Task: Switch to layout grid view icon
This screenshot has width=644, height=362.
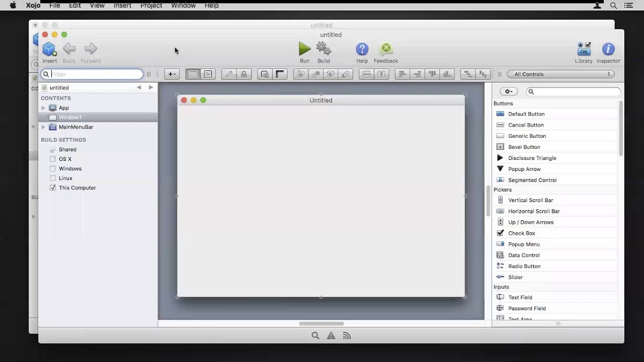Action: 193,74
